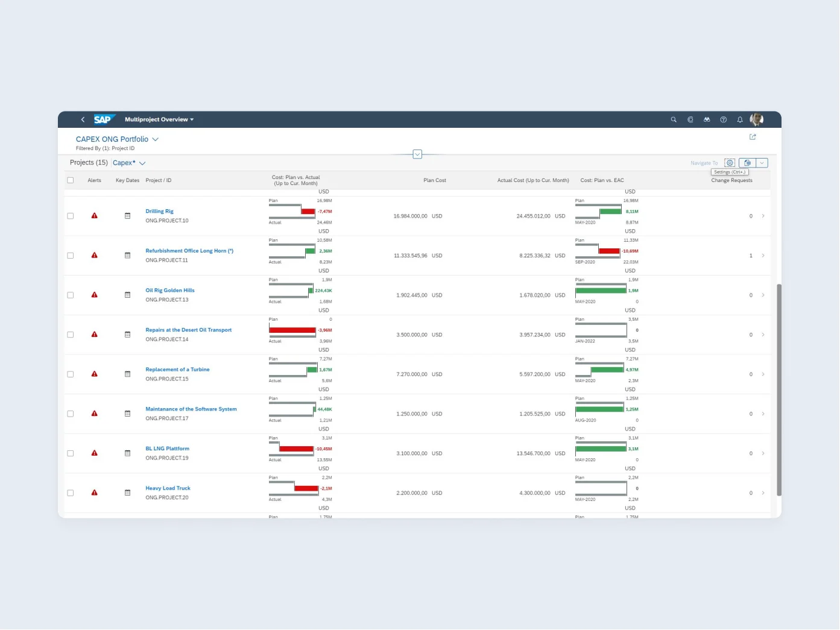Click the vertical scrollbar of the table
The height and width of the screenshot is (630, 840).
point(779,389)
